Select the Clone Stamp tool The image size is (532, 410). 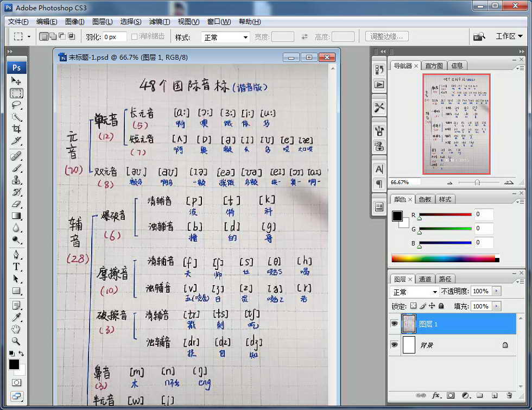coord(16,180)
